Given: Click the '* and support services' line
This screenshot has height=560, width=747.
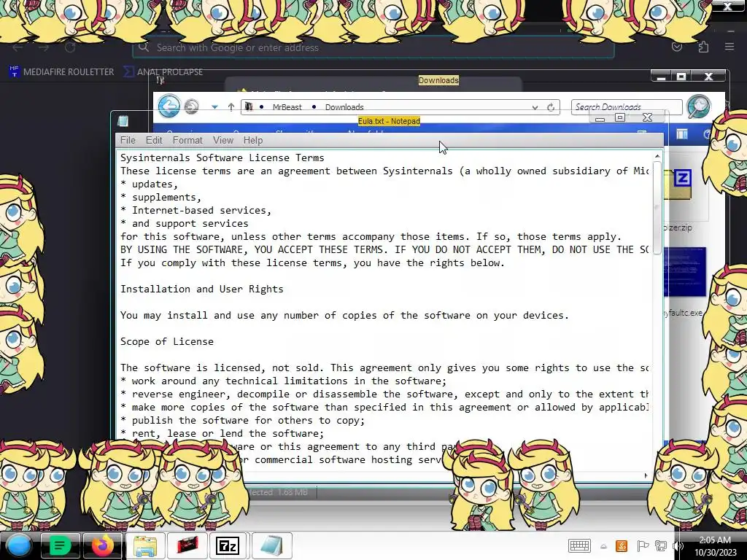Looking at the screenshot, I should pos(184,223).
